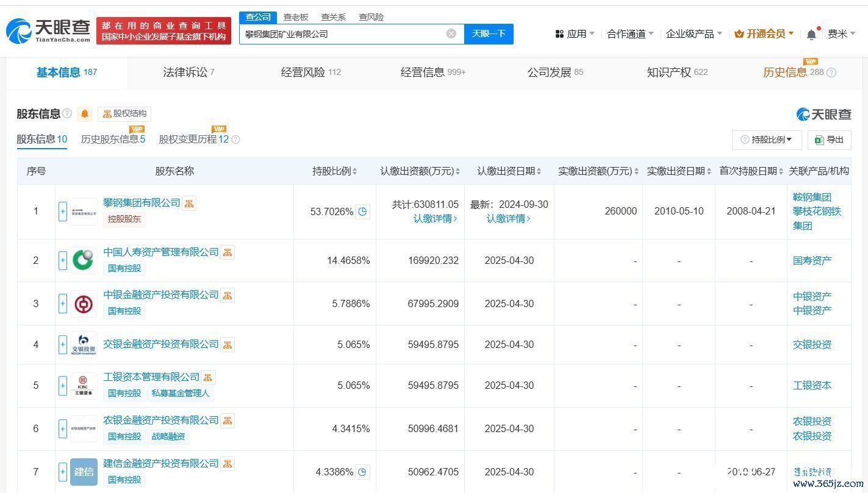Open equity structure icon for 农银金融资产投资有限公司
Image resolution: width=868 pixels, height=493 pixels.
click(228, 421)
